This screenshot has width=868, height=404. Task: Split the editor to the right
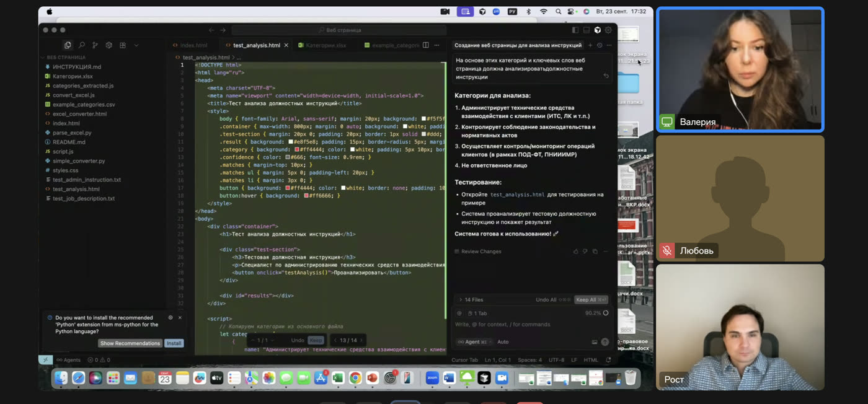[425, 45]
